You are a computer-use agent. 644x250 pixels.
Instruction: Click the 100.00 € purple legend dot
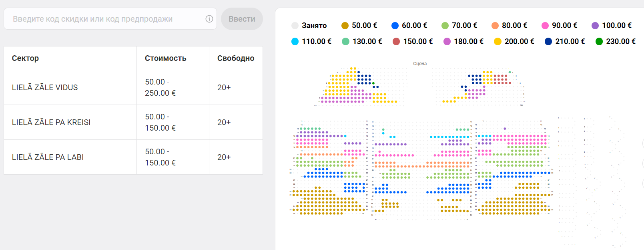click(x=595, y=26)
